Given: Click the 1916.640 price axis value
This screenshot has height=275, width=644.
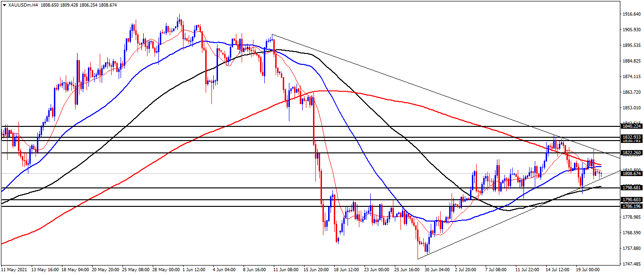Looking at the screenshot, I should 632,14.
